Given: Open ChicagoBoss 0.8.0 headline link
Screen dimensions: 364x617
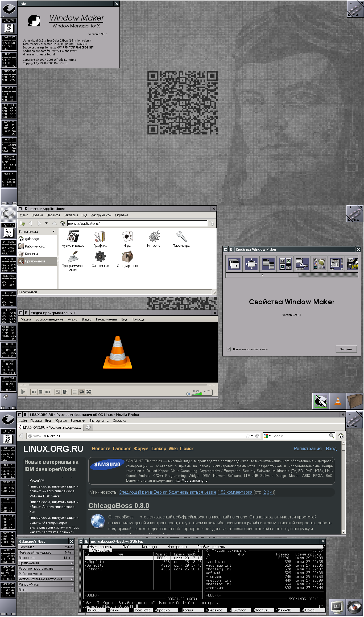Looking at the screenshot, I should pyautogui.click(x=119, y=506).
